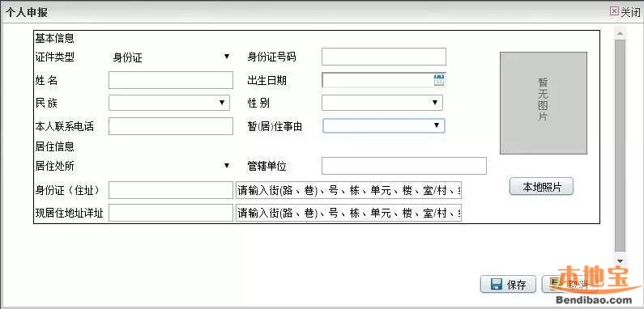Expand the 性别 dropdown list
Screen dimensions: 644x309
pos(382,103)
